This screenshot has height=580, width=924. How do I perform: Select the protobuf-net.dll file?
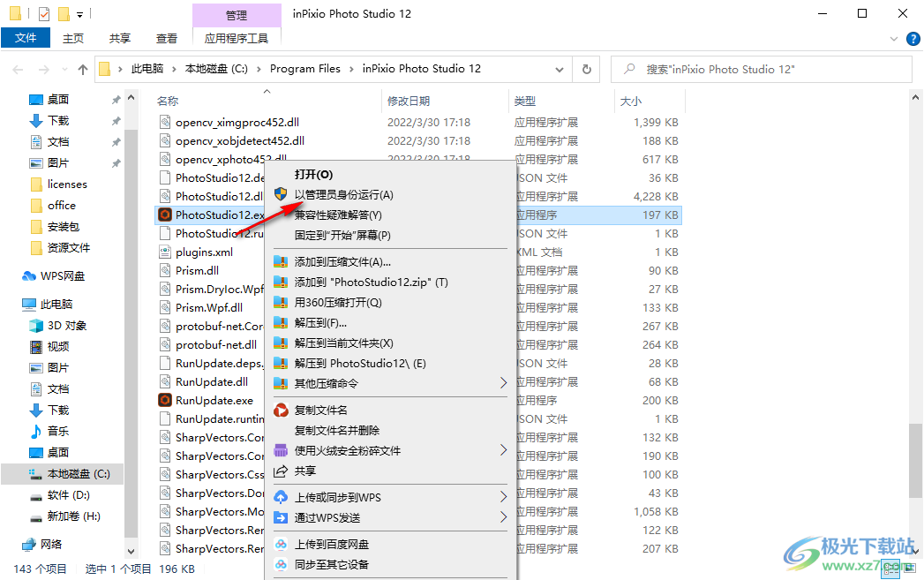tap(215, 345)
